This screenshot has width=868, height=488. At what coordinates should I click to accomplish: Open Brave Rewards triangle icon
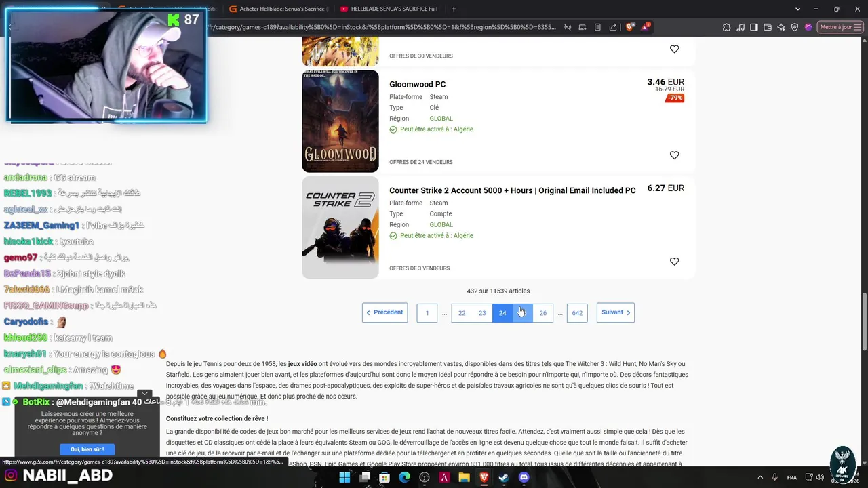click(x=645, y=27)
